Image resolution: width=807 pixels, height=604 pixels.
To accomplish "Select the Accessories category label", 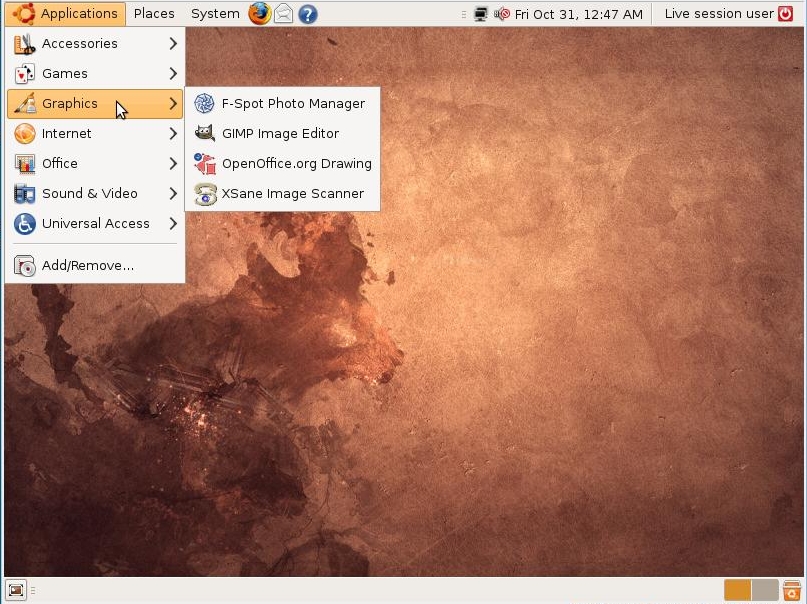I will [x=80, y=44].
